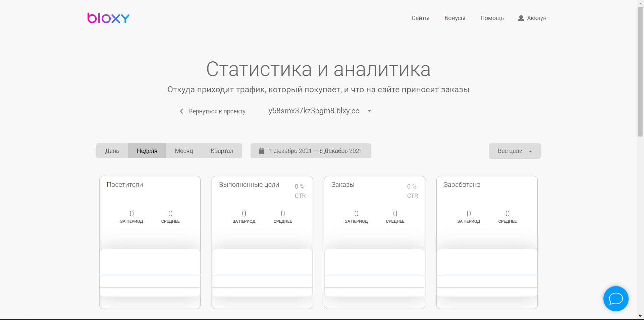Expand the Все цели dropdown
Screen dimensions: 644x320
point(515,151)
